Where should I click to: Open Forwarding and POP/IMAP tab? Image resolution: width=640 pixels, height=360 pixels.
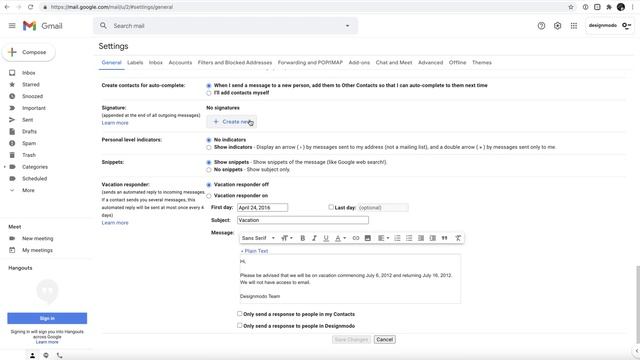pyautogui.click(x=310, y=62)
